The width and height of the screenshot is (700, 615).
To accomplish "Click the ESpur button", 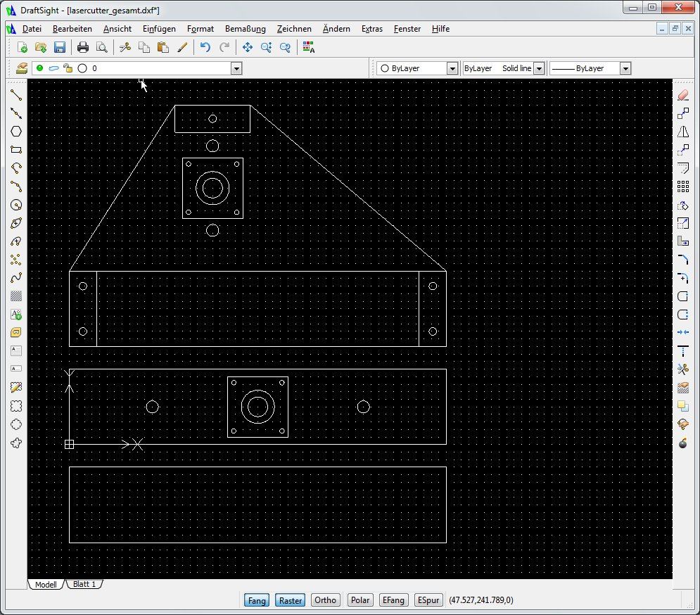I will [x=428, y=600].
